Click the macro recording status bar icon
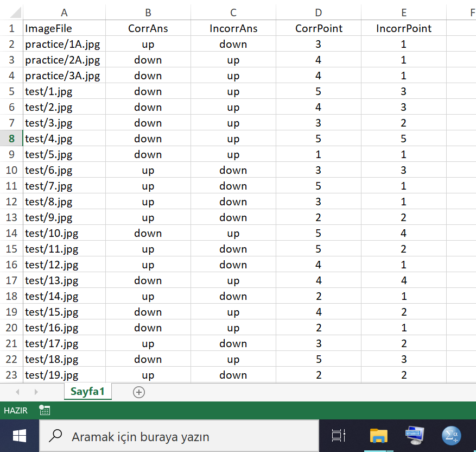 [45, 410]
